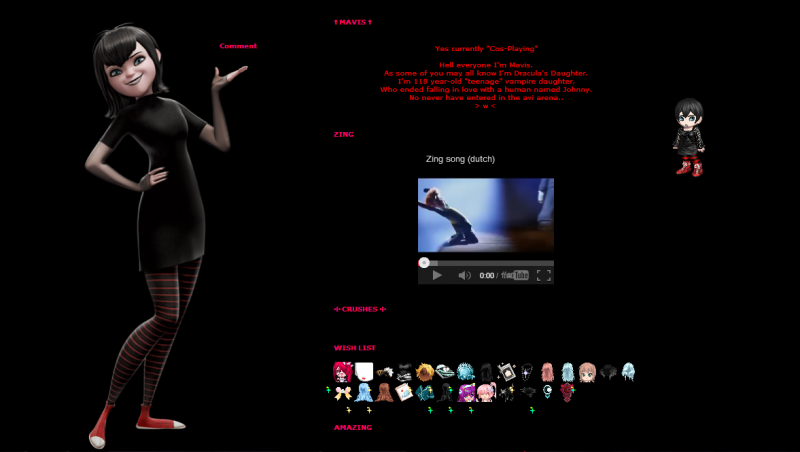Click the Wish List section heading

(354, 347)
